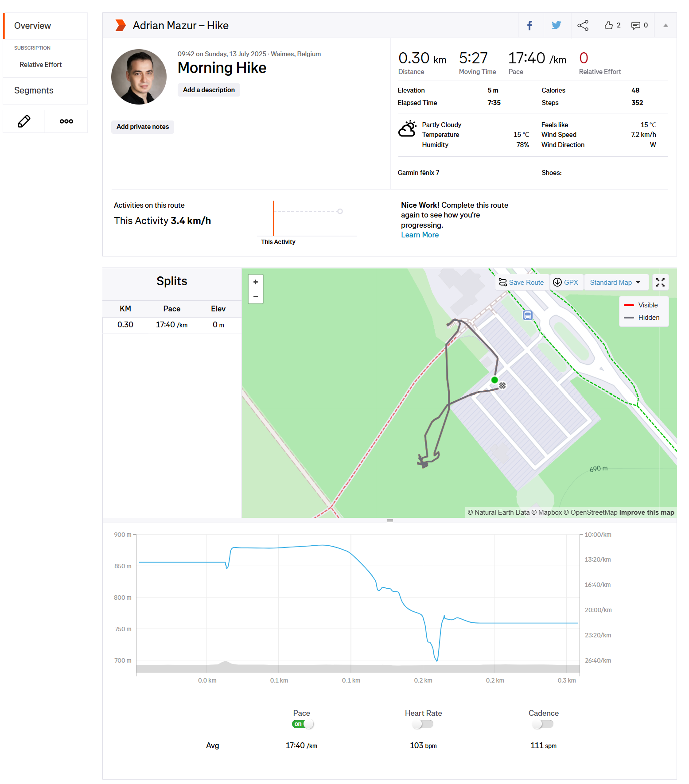Zoom out on the map

256,296
